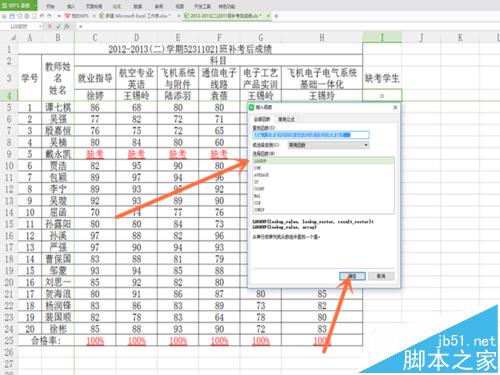Click the Redo arrow in quick access toolbar
This screenshot has height=375, width=500.
[x=49, y=16]
